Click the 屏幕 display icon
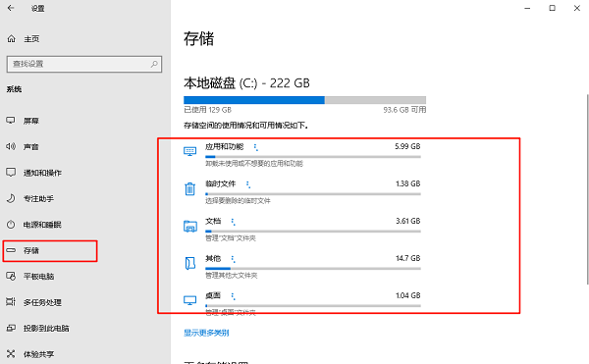 pos(11,120)
